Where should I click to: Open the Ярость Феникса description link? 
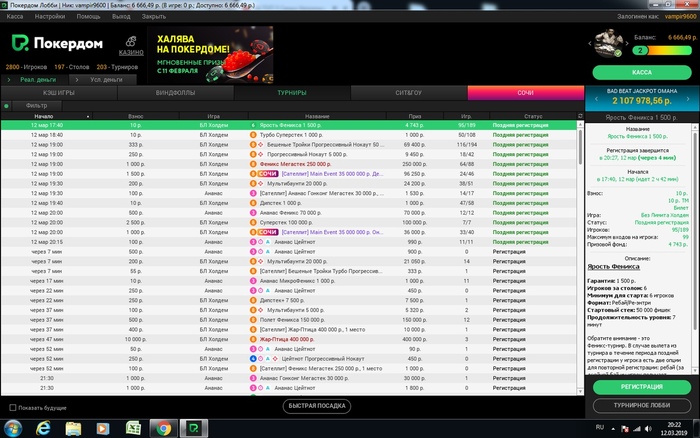(613, 267)
